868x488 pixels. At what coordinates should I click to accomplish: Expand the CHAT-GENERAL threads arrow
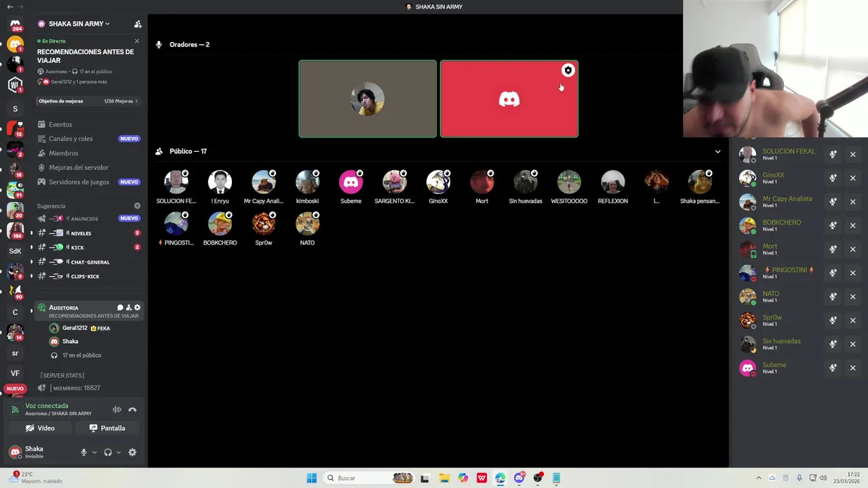click(31, 262)
